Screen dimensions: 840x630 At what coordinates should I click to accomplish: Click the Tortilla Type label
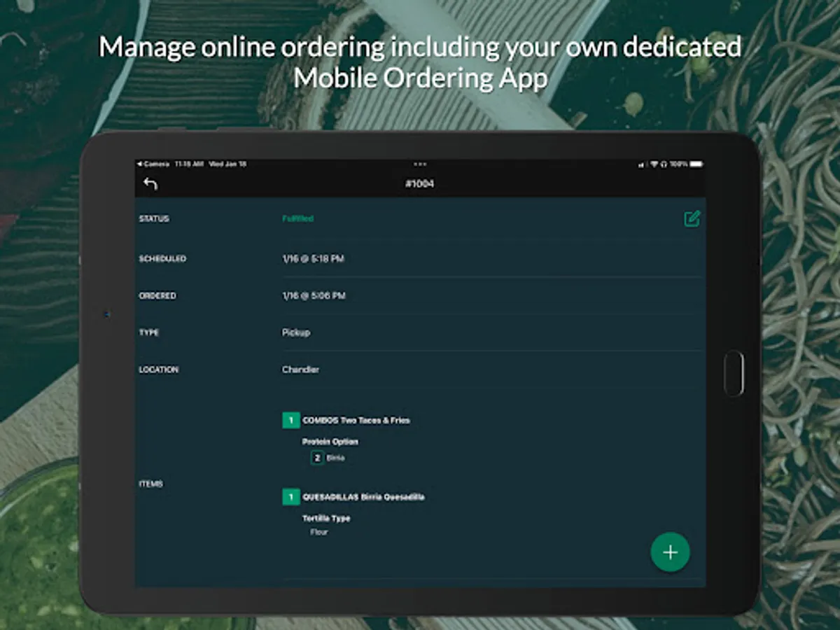tap(326, 519)
